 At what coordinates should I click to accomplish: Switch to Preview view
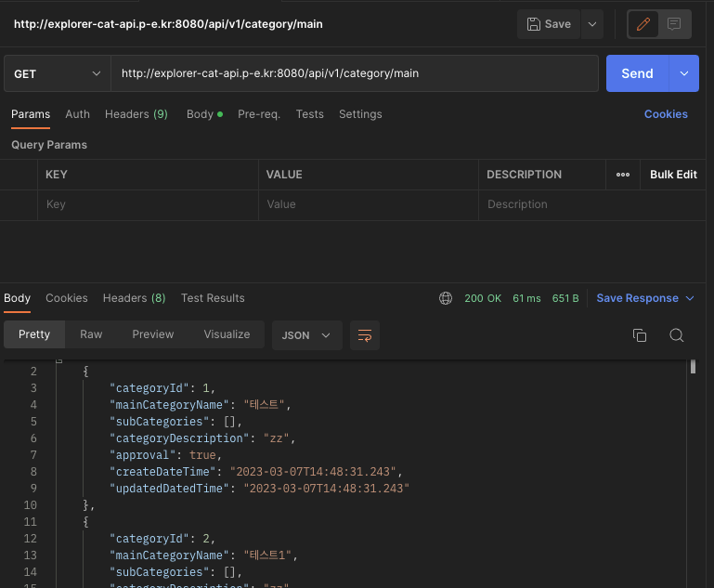[x=153, y=334]
